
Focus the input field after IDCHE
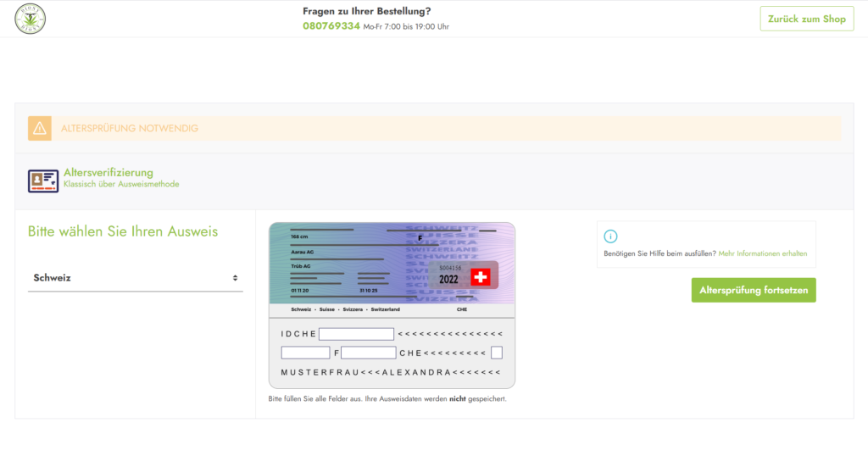(357, 334)
